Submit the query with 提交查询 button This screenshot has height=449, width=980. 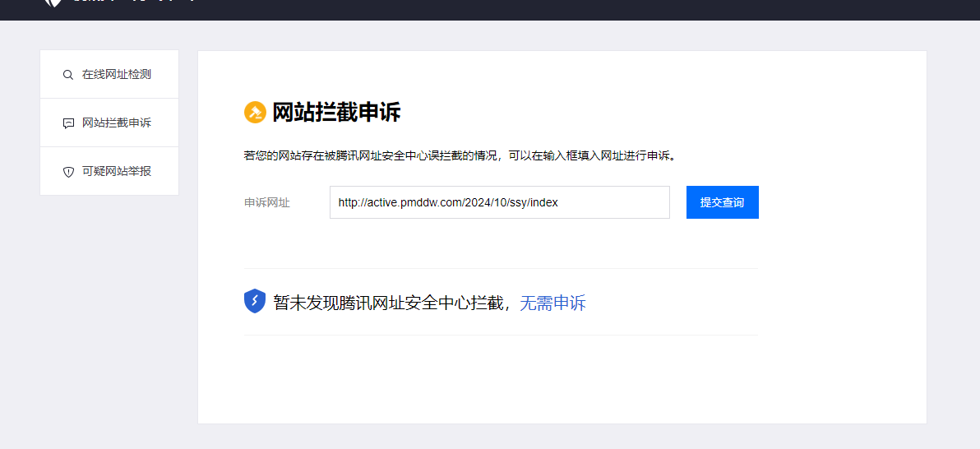pyautogui.click(x=723, y=202)
